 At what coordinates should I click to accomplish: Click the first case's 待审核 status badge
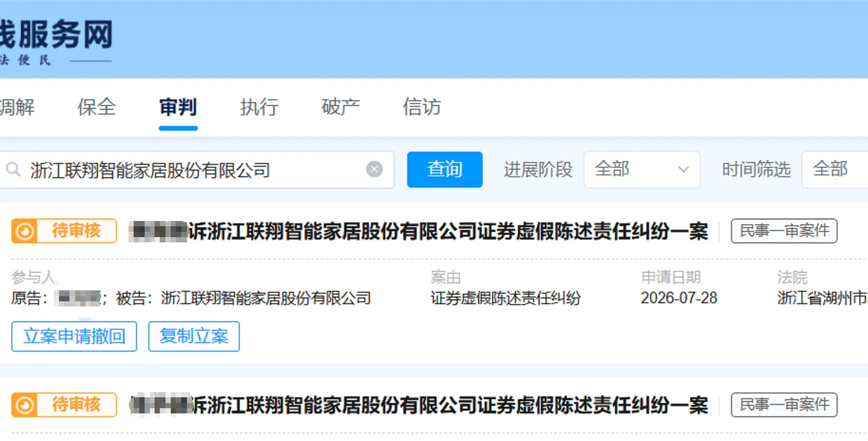point(64,231)
